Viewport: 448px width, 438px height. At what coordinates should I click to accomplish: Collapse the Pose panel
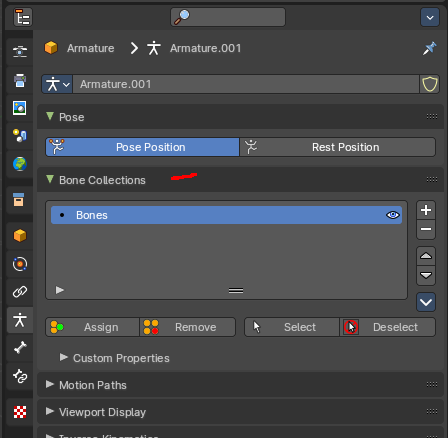coord(50,116)
